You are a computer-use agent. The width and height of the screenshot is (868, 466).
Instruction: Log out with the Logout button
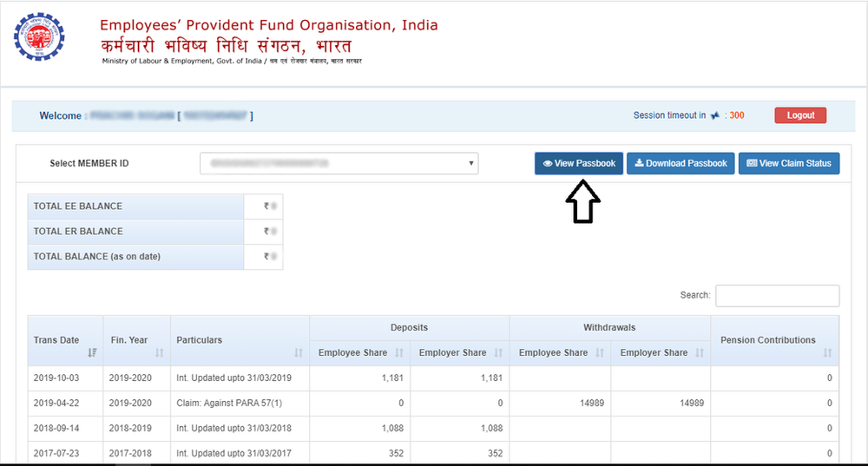click(x=800, y=115)
